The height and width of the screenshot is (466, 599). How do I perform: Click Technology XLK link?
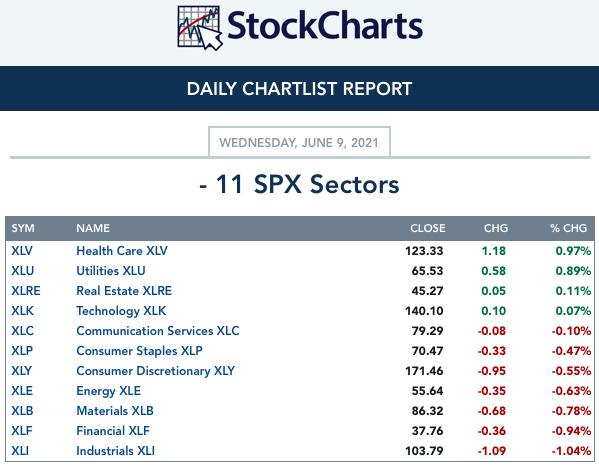point(121,311)
